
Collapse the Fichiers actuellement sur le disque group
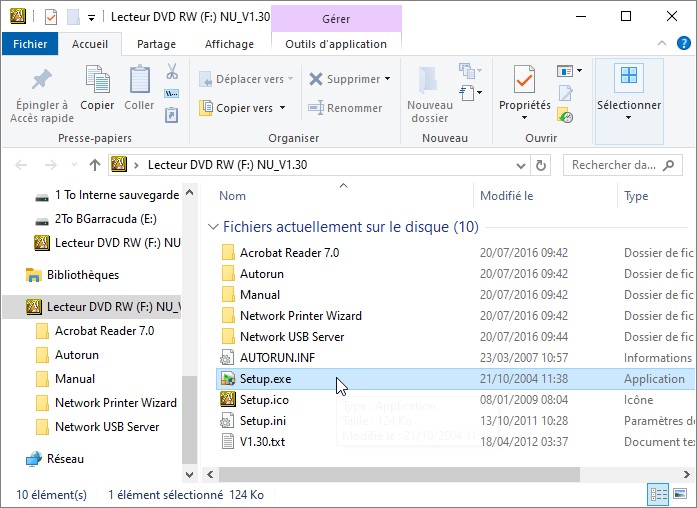(213, 227)
